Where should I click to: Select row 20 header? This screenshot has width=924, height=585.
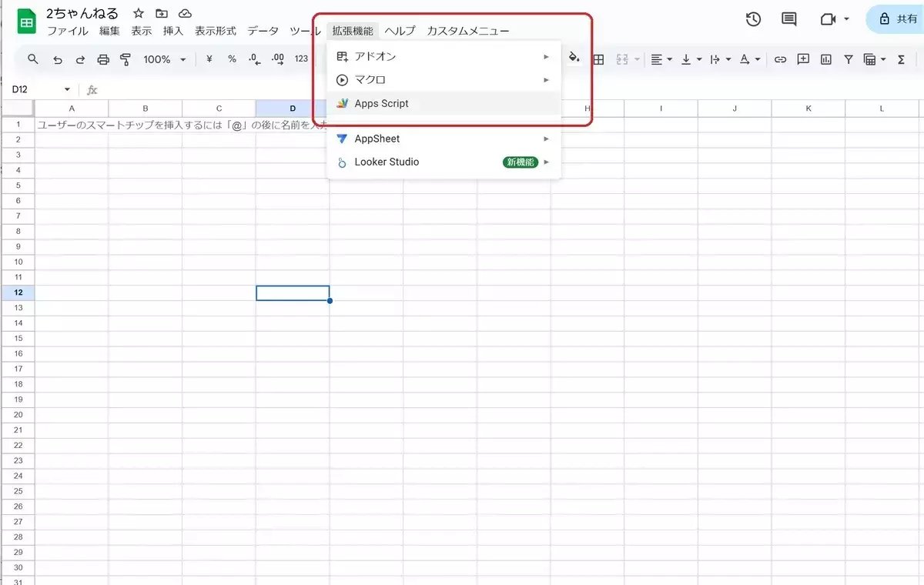pos(18,414)
